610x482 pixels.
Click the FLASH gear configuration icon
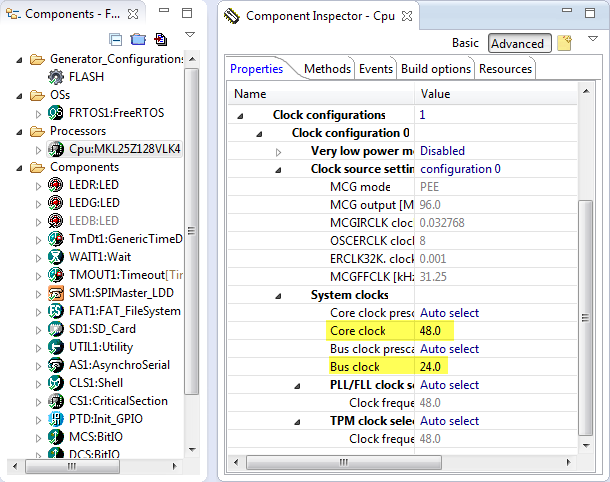click(x=56, y=76)
